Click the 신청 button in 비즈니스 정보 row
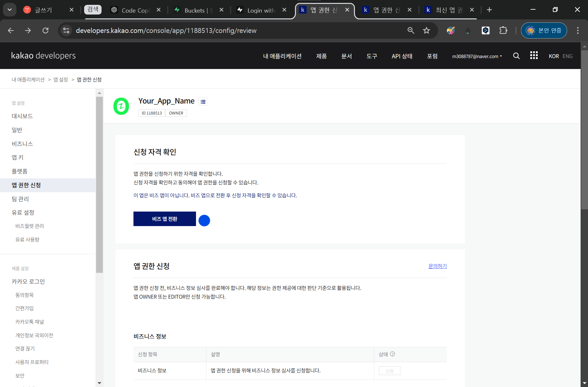The image size is (588, 387). 389,371
